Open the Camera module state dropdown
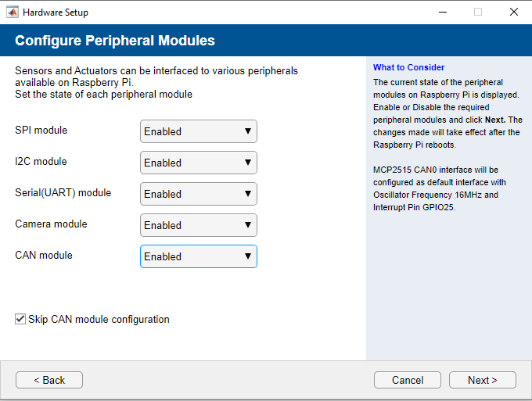Image resolution: width=532 pixels, height=401 pixels. pos(198,225)
